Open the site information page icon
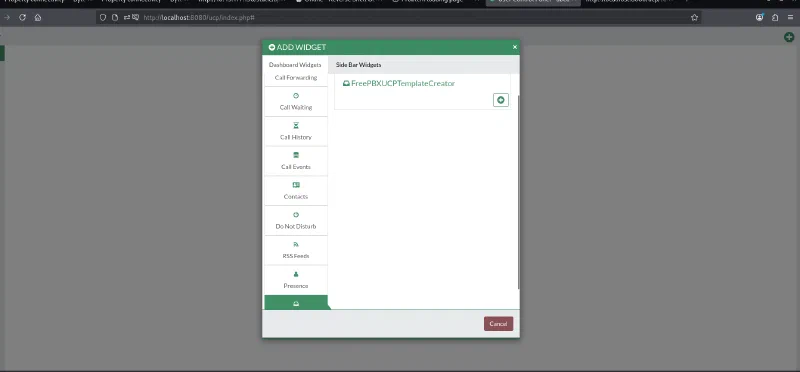The image size is (800, 372). coord(115,17)
